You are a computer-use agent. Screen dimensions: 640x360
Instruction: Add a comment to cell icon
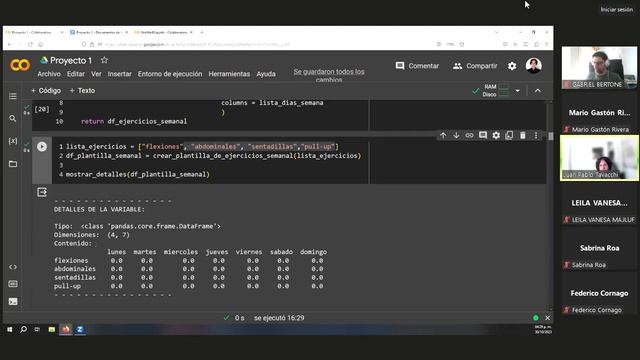pyautogui.click(x=483, y=135)
